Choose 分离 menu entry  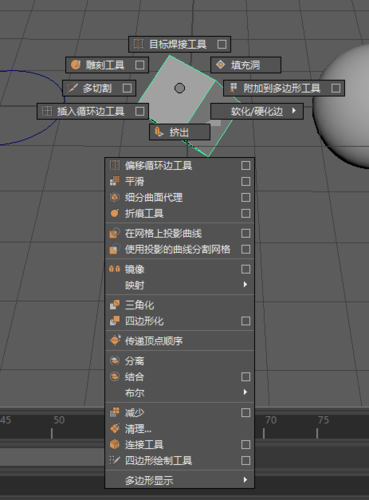(x=180, y=360)
